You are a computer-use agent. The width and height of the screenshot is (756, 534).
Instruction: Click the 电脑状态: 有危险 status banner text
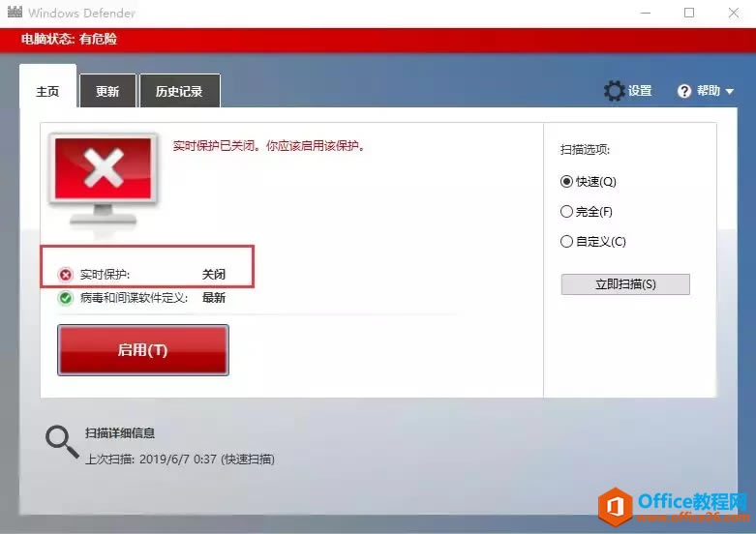[x=69, y=39]
